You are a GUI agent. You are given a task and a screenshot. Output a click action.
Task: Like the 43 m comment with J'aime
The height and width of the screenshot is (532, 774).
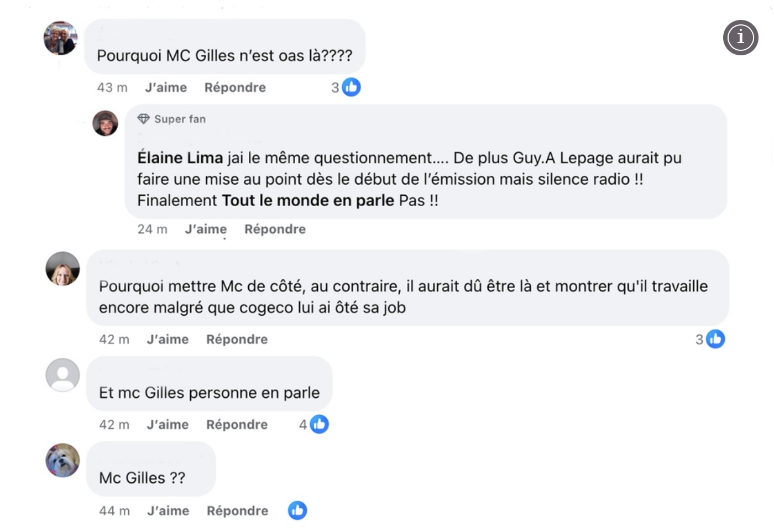point(166,87)
